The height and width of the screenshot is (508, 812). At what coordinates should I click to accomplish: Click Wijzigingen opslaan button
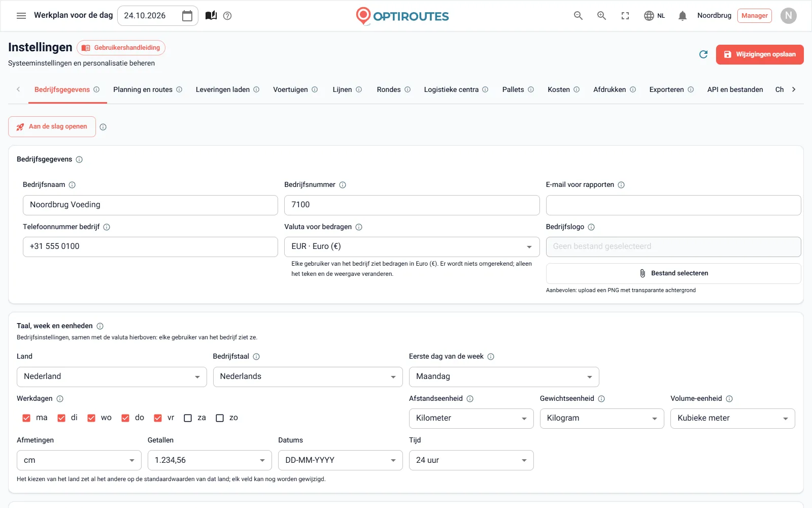760,54
